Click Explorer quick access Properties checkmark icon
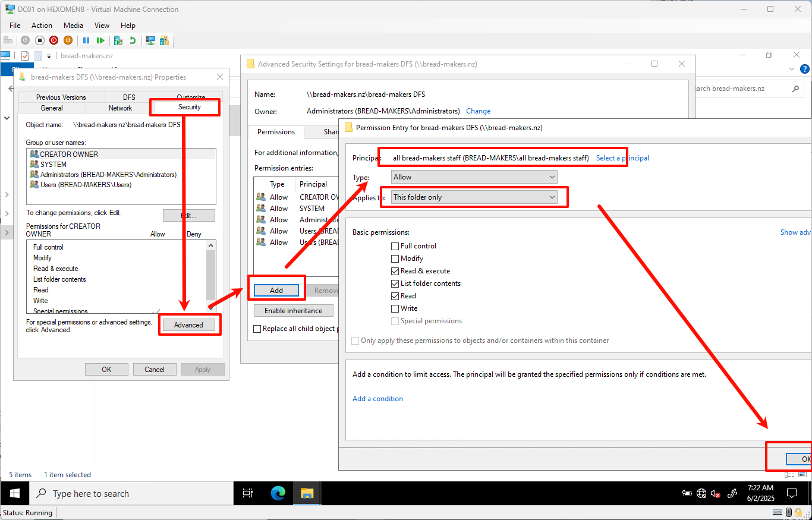The image size is (812, 520). pos(25,56)
